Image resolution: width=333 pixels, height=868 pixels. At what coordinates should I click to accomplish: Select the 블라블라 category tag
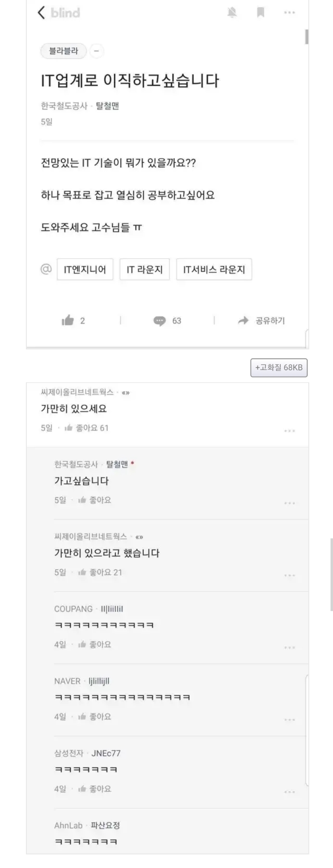(x=63, y=51)
